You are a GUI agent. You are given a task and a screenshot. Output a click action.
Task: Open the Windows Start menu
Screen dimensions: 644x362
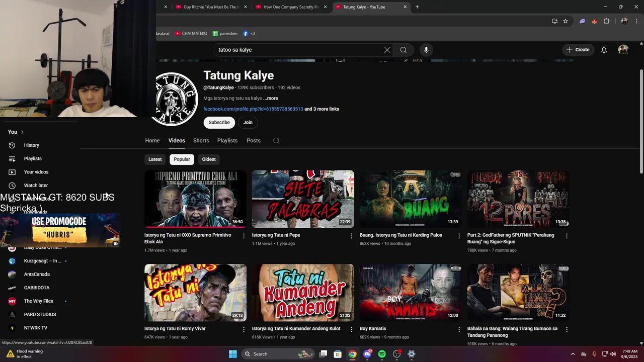pyautogui.click(x=233, y=354)
